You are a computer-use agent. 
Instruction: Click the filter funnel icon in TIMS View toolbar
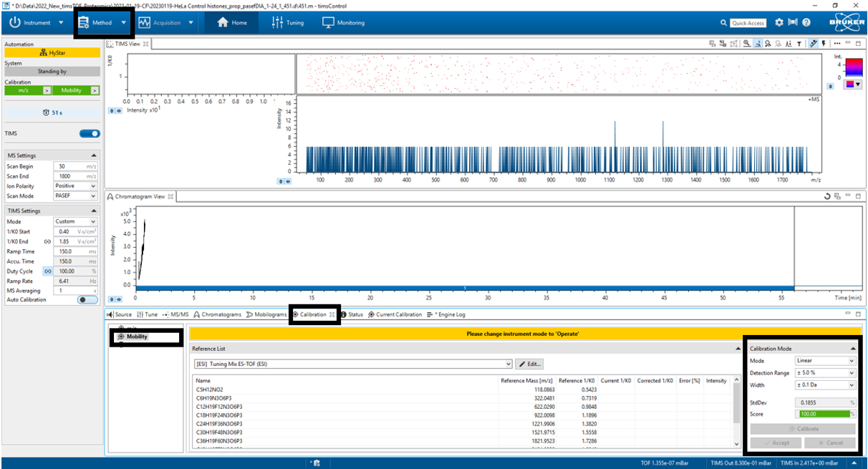click(x=799, y=44)
